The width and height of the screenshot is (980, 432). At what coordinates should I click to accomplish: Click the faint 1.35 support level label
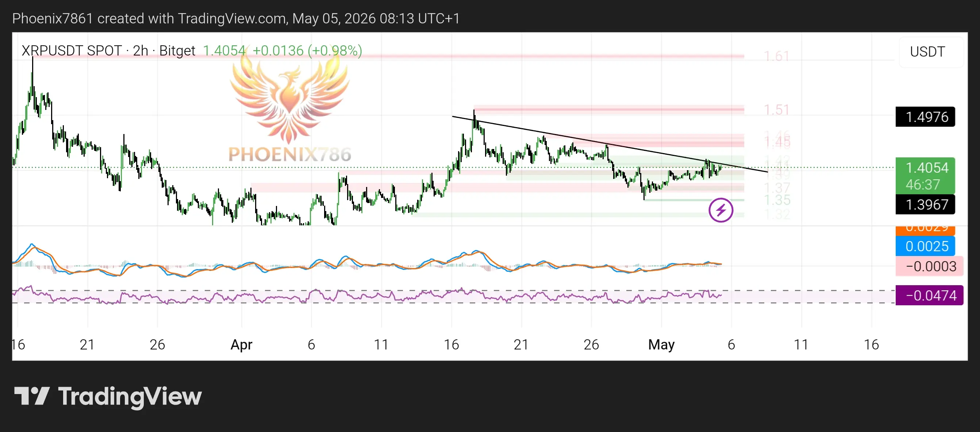pos(776,200)
